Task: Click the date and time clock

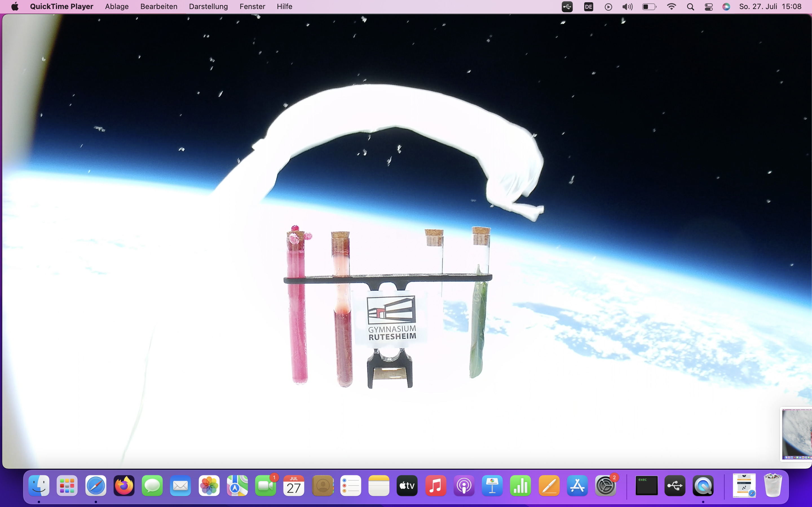Action: (770, 7)
